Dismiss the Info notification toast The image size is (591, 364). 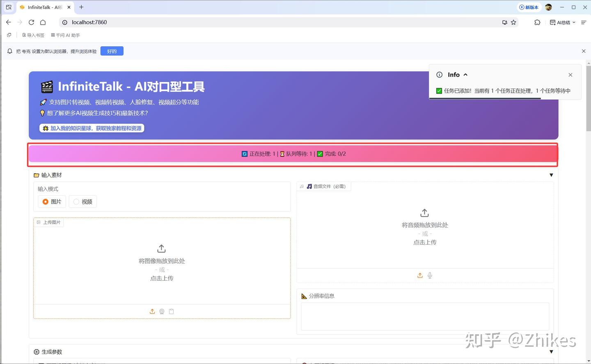(x=570, y=75)
